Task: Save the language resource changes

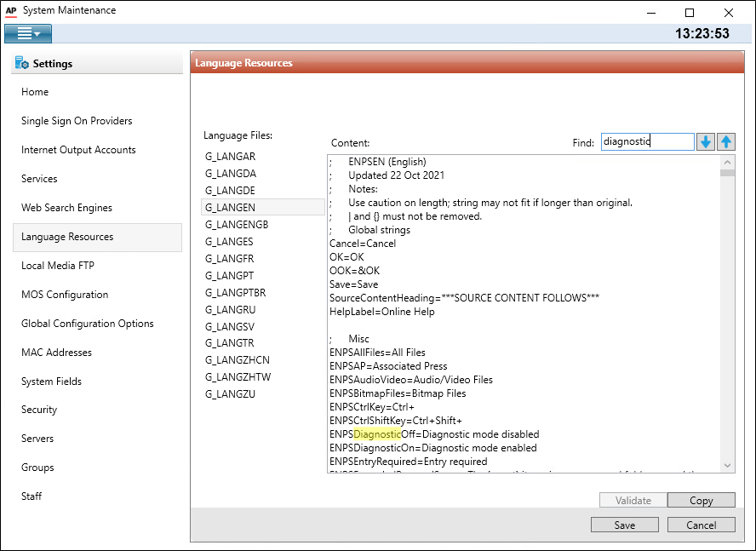Action: pos(624,525)
